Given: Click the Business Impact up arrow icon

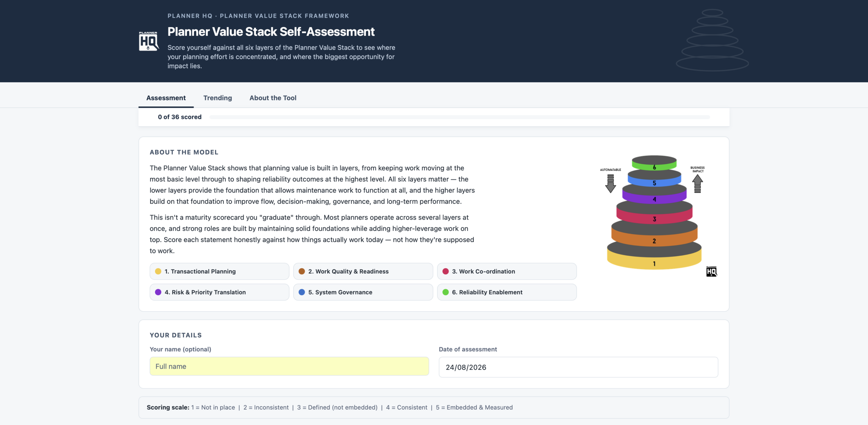Looking at the screenshot, I should [697, 183].
